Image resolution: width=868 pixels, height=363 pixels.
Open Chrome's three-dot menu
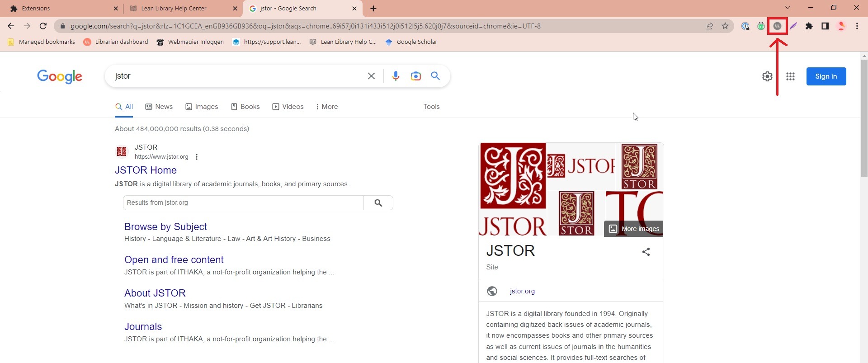click(x=857, y=26)
